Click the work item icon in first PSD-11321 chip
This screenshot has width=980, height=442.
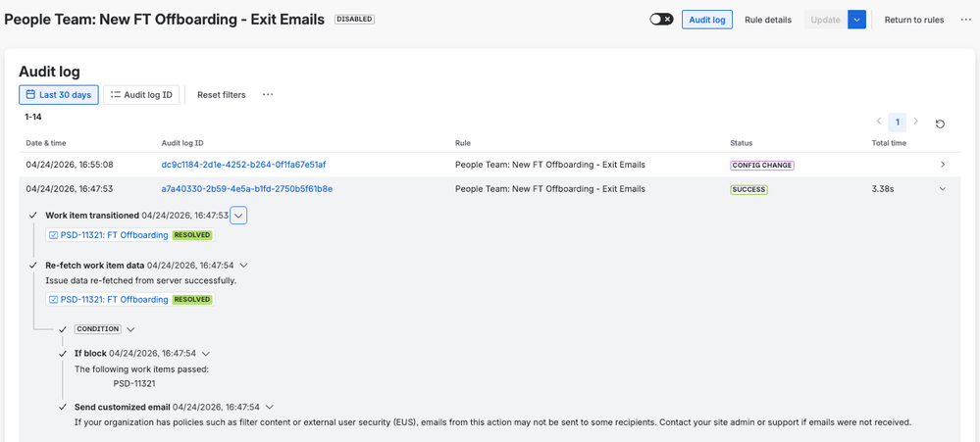pyautogui.click(x=53, y=235)
